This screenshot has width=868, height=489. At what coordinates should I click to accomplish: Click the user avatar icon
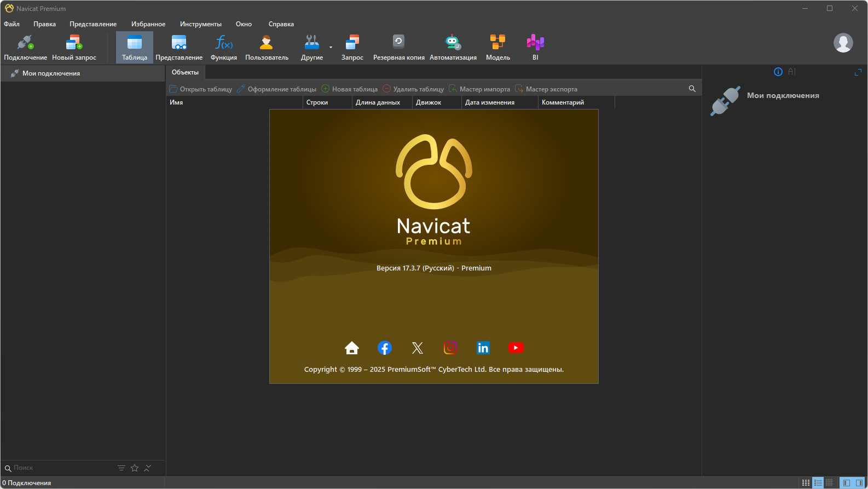843,43
